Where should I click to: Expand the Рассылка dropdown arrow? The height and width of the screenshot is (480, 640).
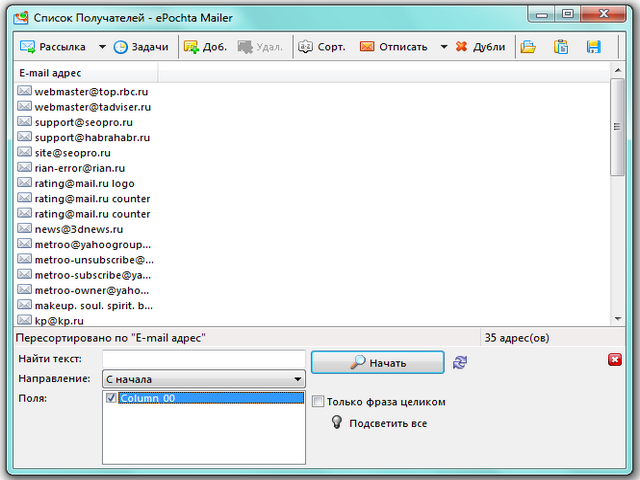click(x=102, y=47)
